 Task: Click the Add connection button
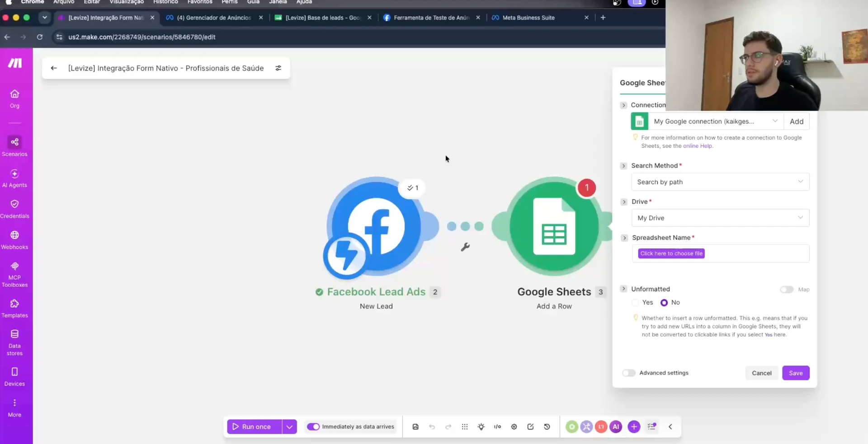(x=797, y=122)
